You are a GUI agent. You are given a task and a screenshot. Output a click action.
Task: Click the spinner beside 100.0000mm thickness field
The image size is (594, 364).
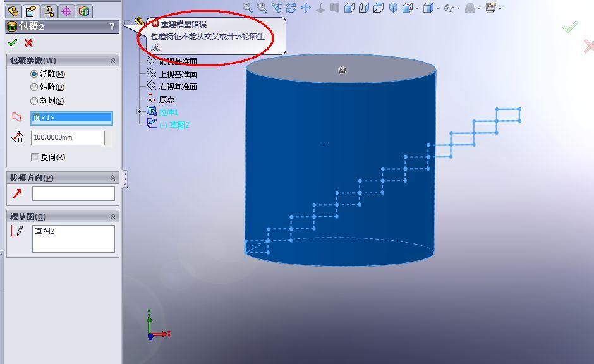click(109, 138)
